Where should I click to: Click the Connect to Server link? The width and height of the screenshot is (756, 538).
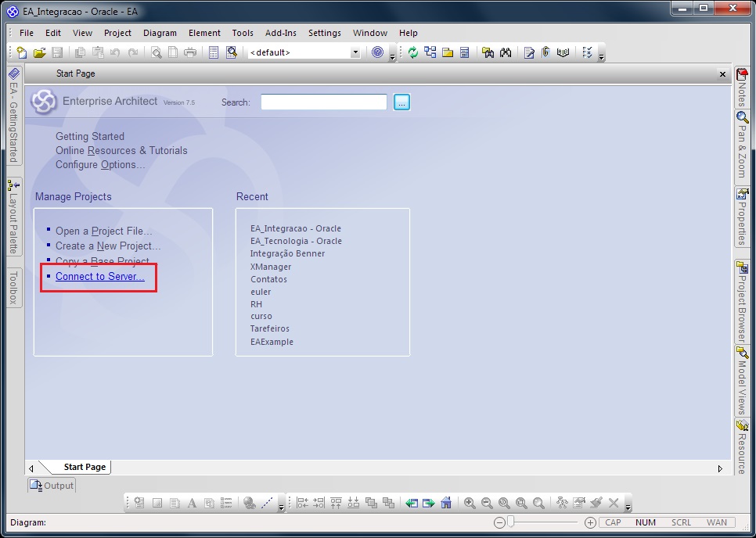click(x=100, y=277)
